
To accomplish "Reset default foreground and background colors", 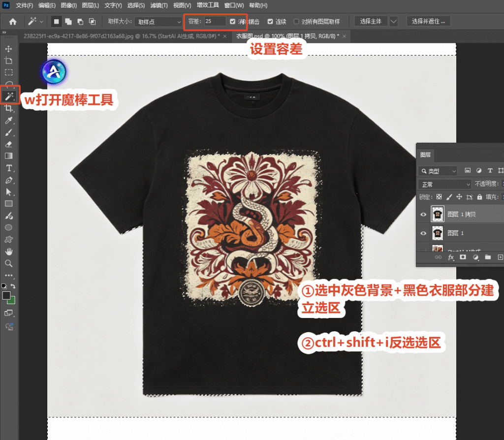I will 4,286.
